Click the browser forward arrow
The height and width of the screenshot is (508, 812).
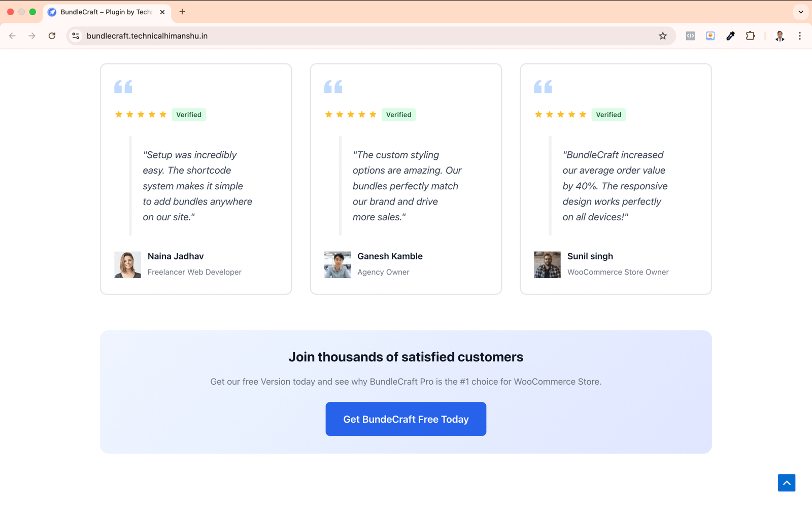32,36
